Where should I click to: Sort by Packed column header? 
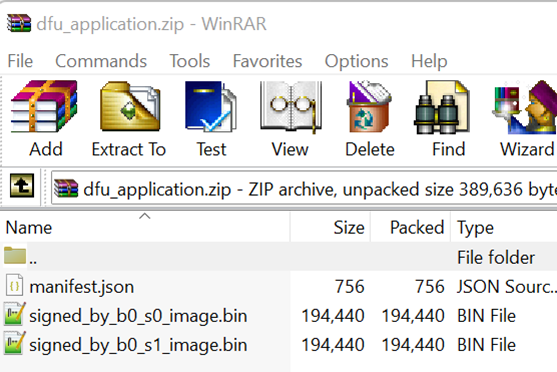click(x=411, y=227)
